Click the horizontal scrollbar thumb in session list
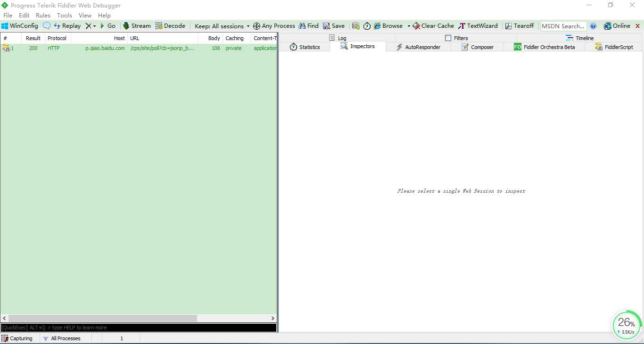644x344 pixels. pyautogui.click(x=103, y=319)
